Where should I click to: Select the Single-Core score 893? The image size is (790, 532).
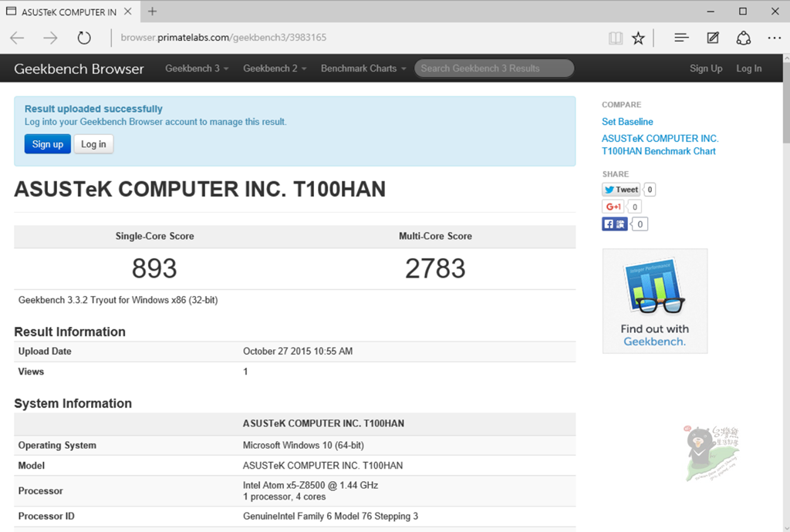click(154, 268)
